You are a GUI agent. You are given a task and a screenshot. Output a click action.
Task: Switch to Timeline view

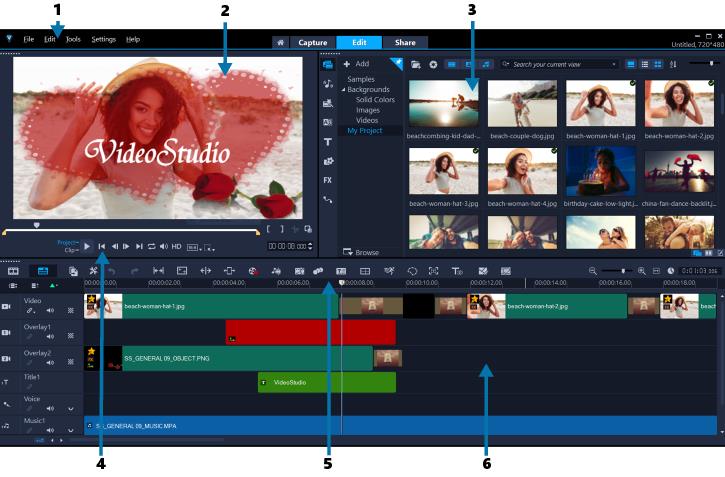[x=43, y=271]
